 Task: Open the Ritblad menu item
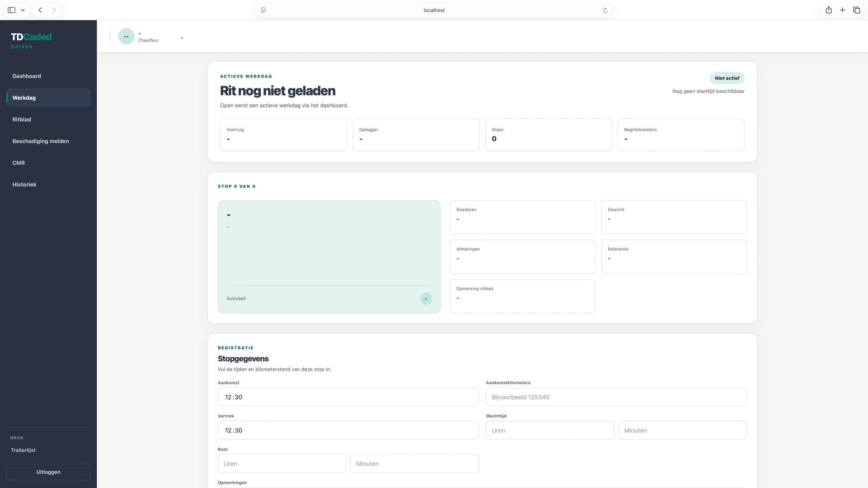click(48, 119)
